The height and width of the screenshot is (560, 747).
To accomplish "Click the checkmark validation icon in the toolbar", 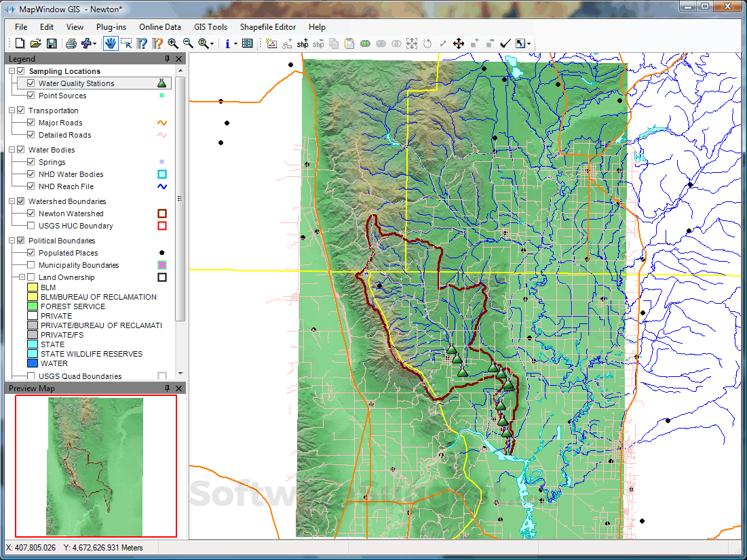I will pos(505,43).
